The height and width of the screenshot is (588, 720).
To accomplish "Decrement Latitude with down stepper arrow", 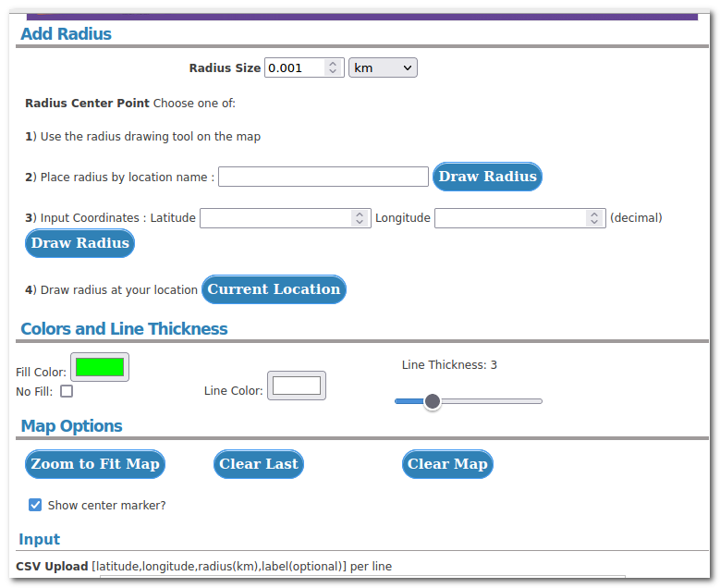I will pyautogui.click(x=360, y=222).
